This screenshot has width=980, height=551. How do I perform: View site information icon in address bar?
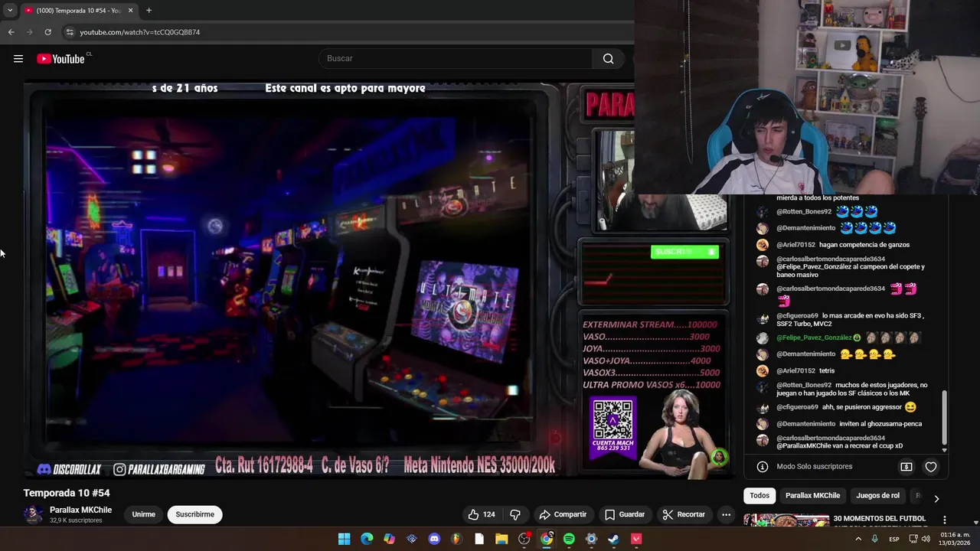click(x=69, y=32)
